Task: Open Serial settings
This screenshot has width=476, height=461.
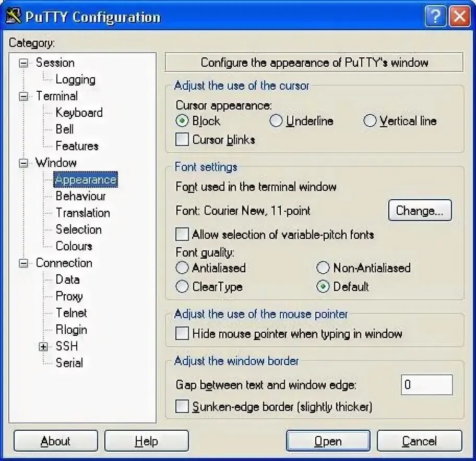Action: pyautogui.click(x=69, y=363)
